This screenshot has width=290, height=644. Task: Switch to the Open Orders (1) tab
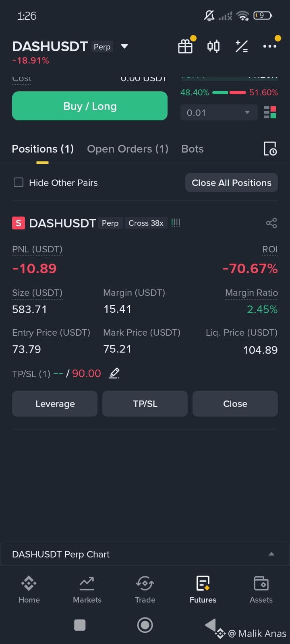128,149
